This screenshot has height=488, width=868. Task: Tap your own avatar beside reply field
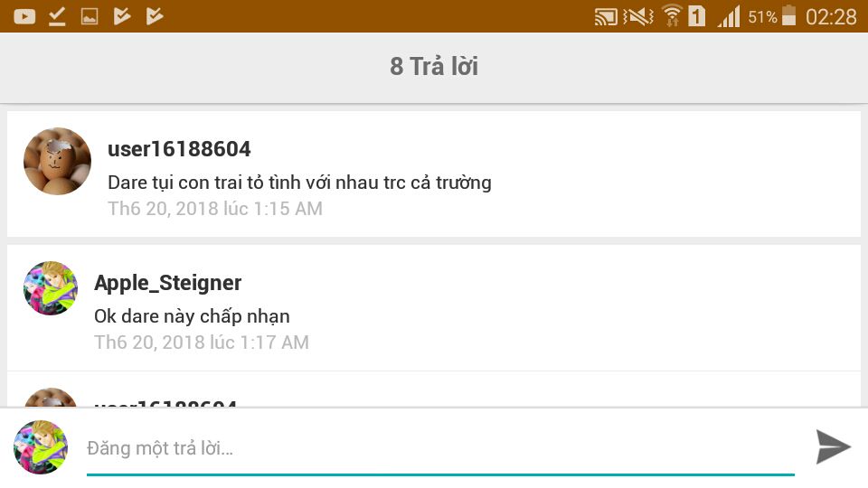[41, 447]
